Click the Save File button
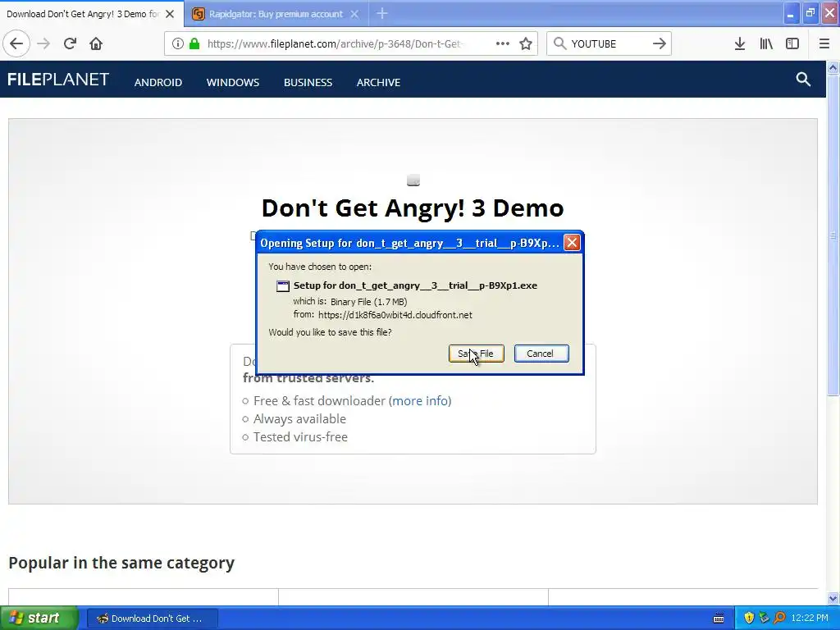Image resolution: width=840 pixels, height=630 pixels. point(477,354)
